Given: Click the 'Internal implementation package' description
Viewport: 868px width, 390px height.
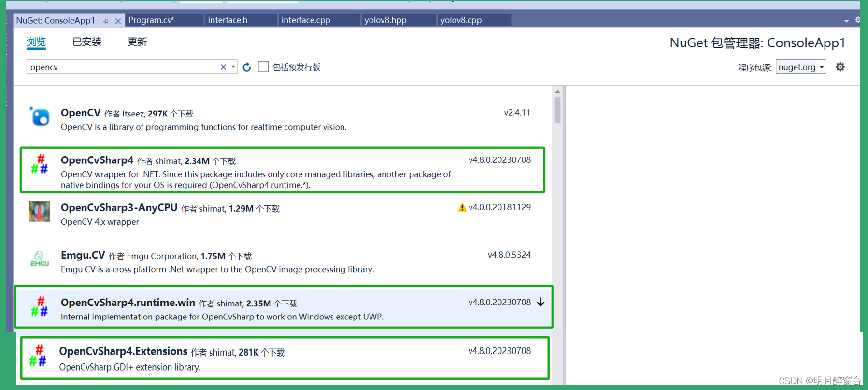Looking at the screenshot, I should click(x=222, y=317).
